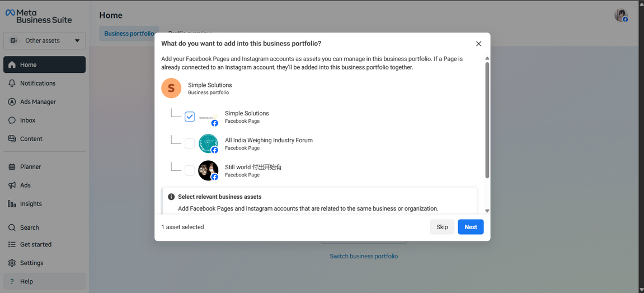Open Insights chart icon
Image resolution: width=644 pixels, height=293 pixels.
12,204
